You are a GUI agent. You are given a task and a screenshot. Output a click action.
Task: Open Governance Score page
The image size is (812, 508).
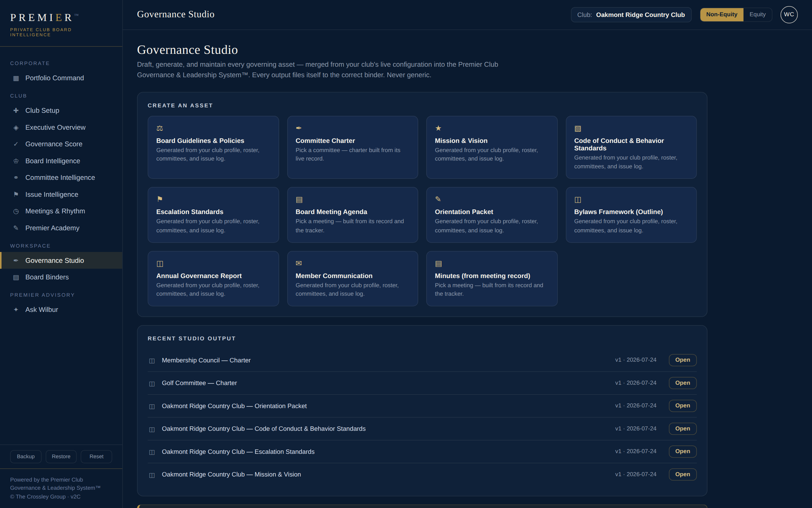[61, 144]
